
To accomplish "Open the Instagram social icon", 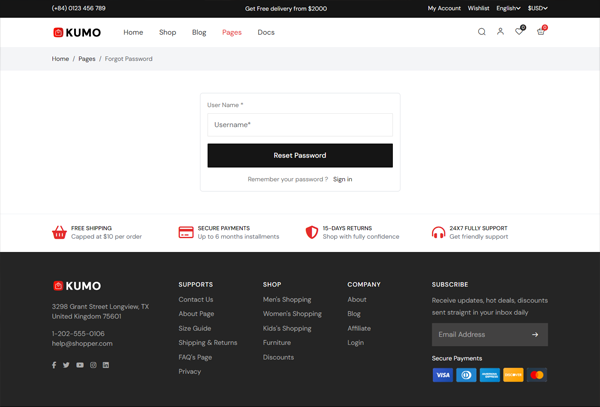I will (x=93, y=365).
